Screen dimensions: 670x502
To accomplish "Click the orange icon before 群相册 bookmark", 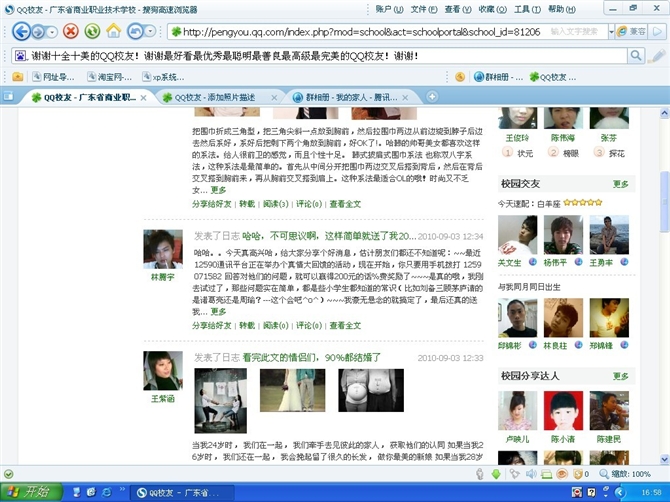I will (x=460, y=77).
